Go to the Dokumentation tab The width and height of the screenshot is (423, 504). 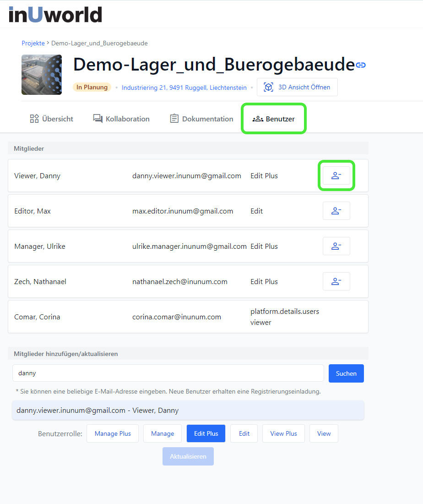tap(201, 119)
